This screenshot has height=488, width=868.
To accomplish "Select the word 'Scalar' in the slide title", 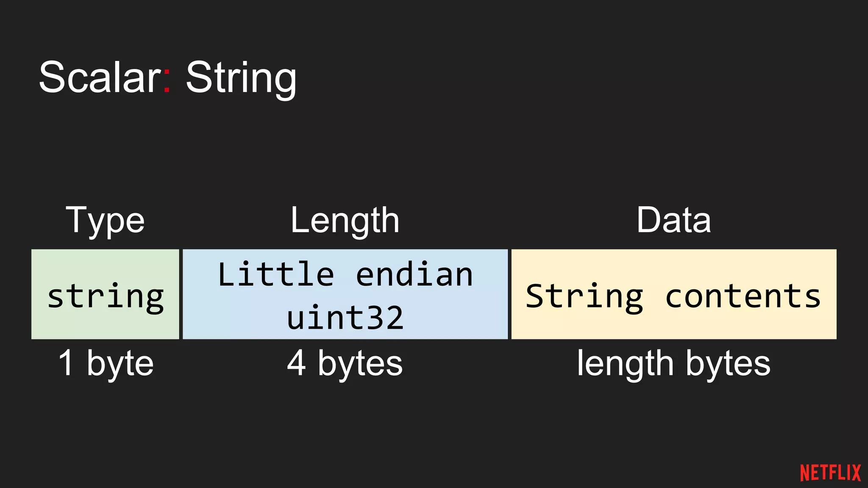I will point(99,77).
